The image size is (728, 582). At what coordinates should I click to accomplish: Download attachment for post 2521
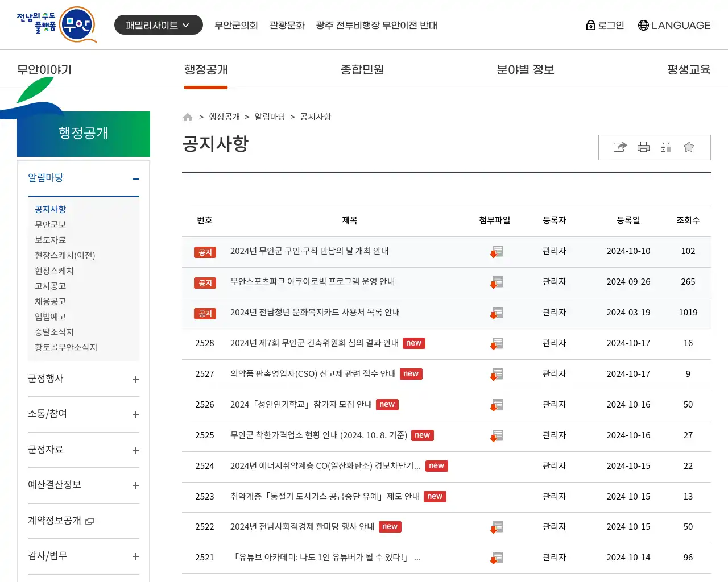[x=497, y=558]
